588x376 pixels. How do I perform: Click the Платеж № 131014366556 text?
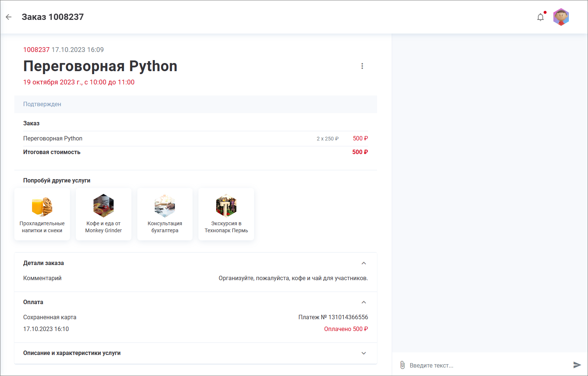(333, 317)
